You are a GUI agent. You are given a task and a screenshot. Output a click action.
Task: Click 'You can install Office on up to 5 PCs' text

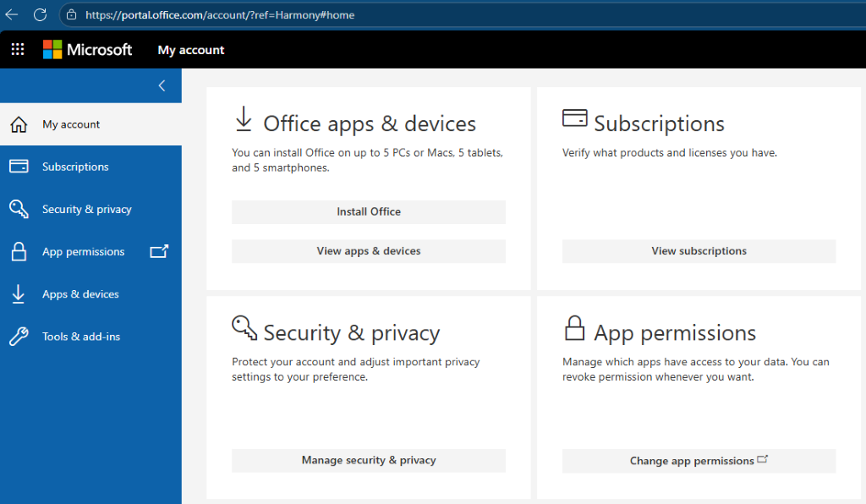(367, 160)
